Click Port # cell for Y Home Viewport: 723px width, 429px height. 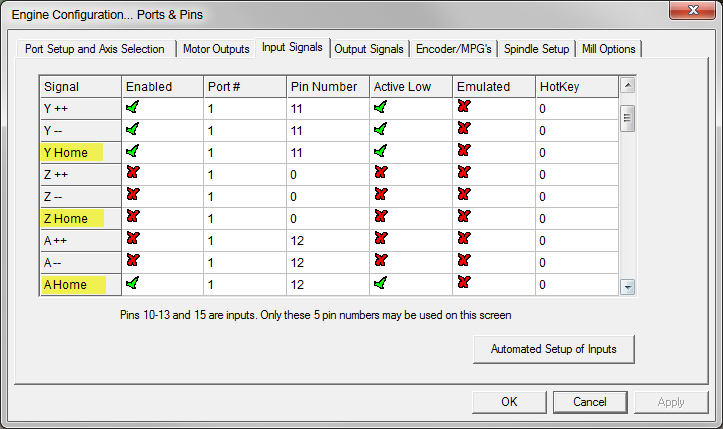245,153
